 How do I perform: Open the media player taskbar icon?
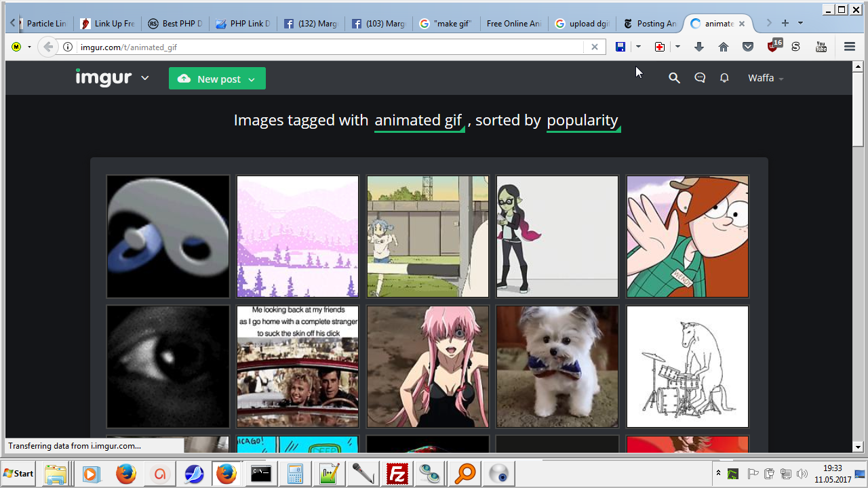[91, 474]
